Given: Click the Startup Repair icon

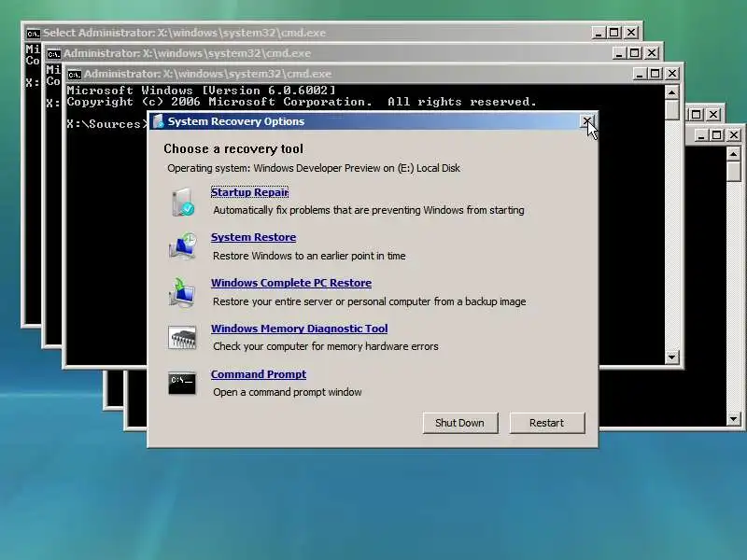Looking at the screenshot, I should coord(182,202).
